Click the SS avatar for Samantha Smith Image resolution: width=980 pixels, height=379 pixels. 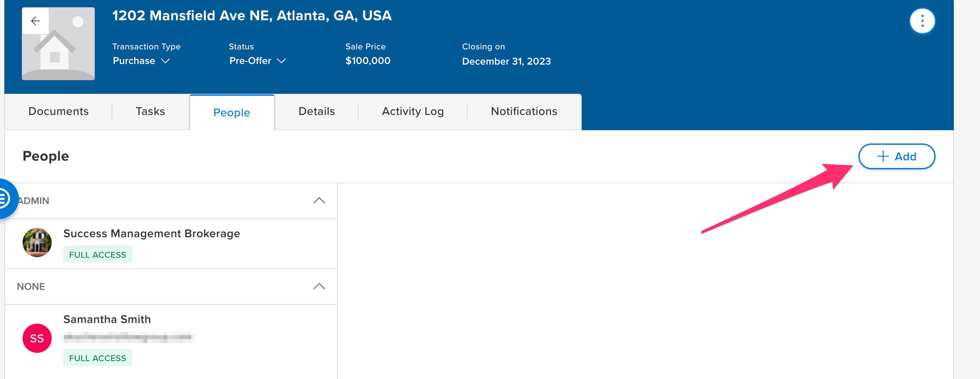[37, 338]
